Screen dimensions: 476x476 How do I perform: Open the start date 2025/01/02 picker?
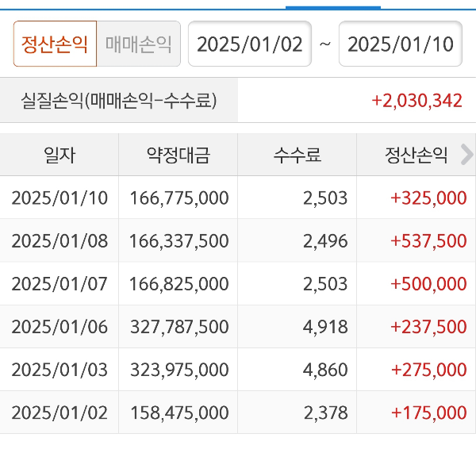coord(250,44)
